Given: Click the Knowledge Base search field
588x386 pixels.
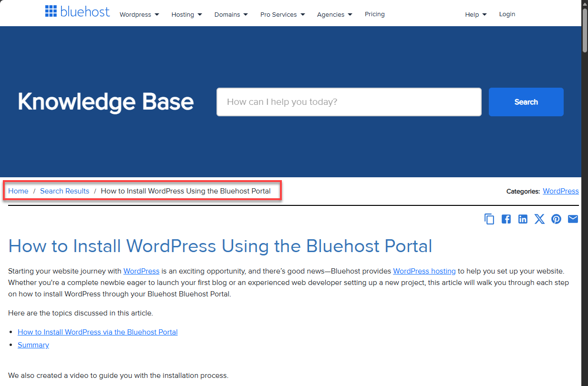Looking at the screenshot, I should (349, 102).
